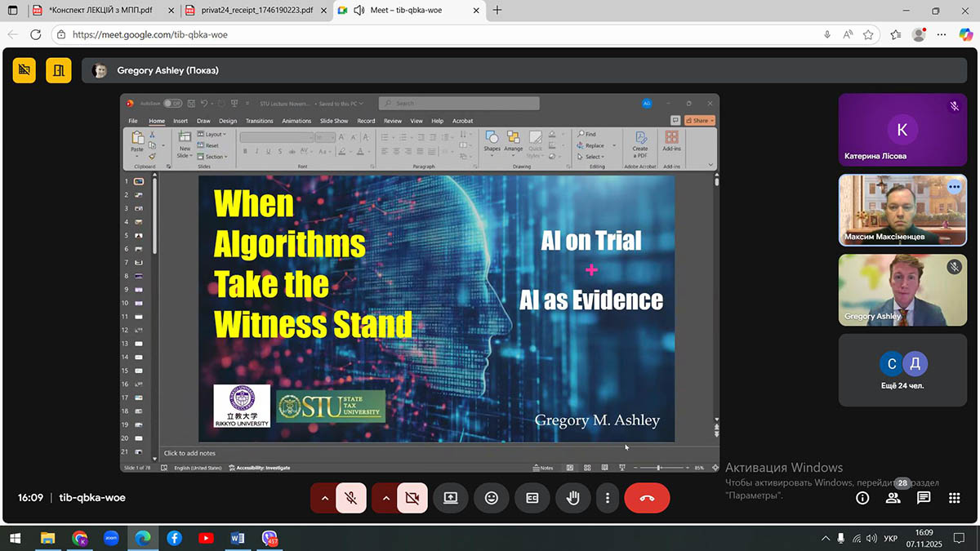Viewport: 980px width, 551px height.
Task: Open the in-call chat panel
Action: pyautogui.click(x=924, y=498)
